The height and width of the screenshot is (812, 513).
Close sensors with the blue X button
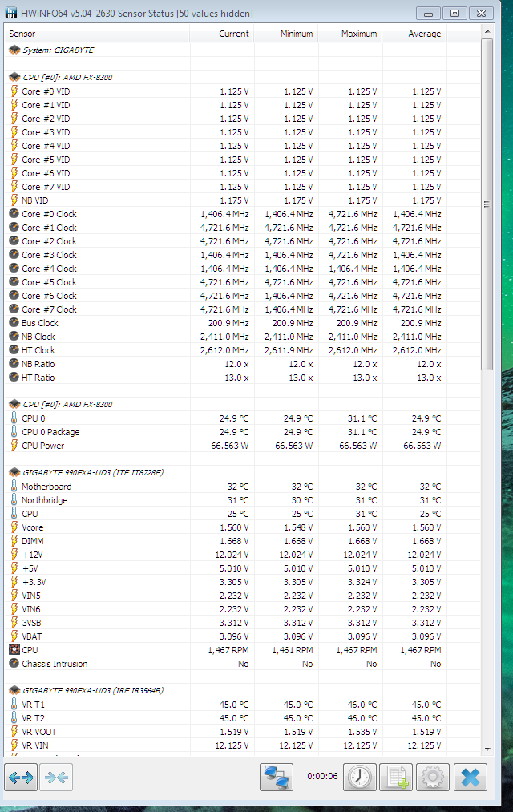[x=471, y=777]
